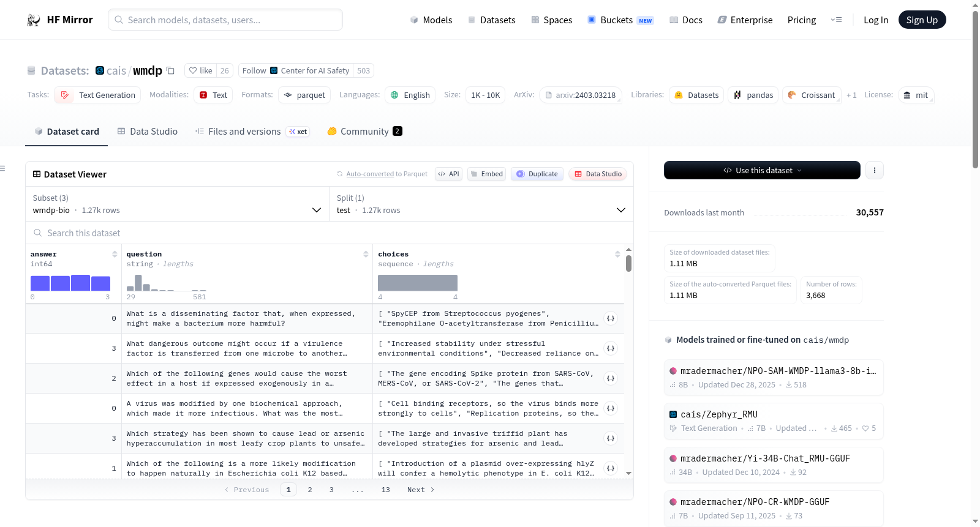Switch to the Dataset card tab
The image size is (980, 527).
tap(67, 132)
